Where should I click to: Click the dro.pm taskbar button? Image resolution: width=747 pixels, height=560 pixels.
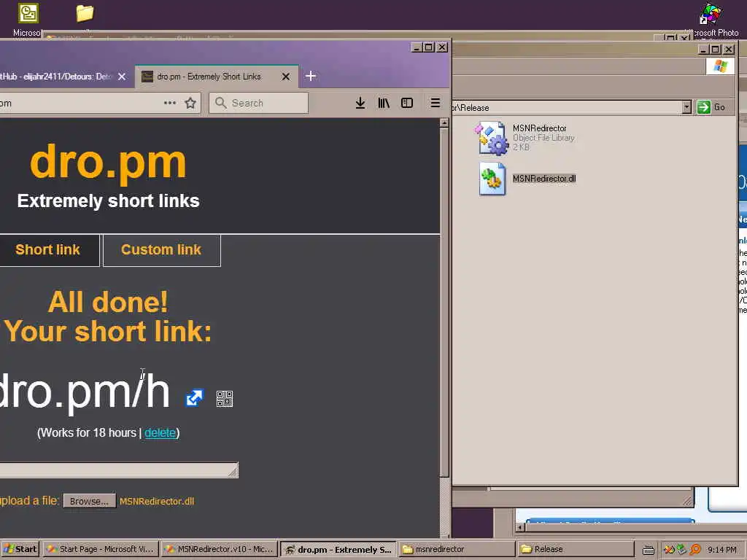pyautogui.click(x=338, y=549)
